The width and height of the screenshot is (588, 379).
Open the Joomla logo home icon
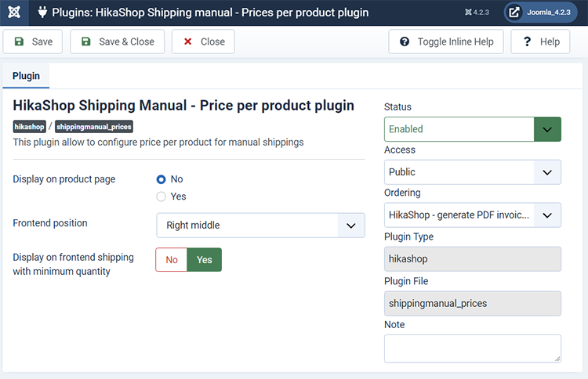coord(14,13)
